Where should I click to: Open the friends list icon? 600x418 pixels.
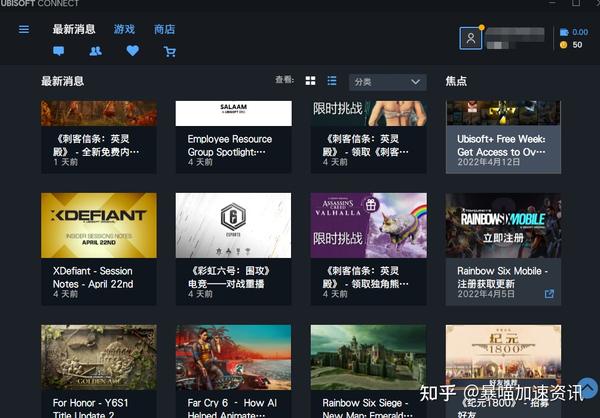tap(95, 51)
